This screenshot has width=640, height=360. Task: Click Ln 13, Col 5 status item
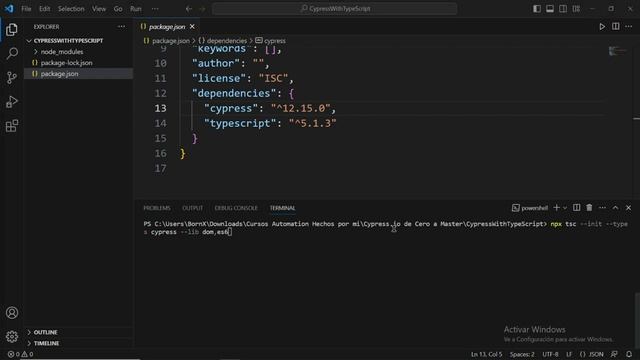(487, 354)
